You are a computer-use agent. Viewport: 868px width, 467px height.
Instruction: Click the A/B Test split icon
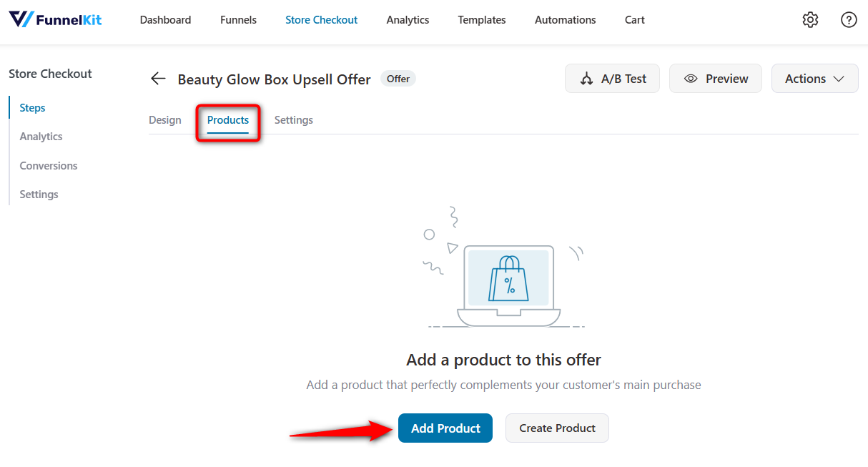[x=588, y=78]
